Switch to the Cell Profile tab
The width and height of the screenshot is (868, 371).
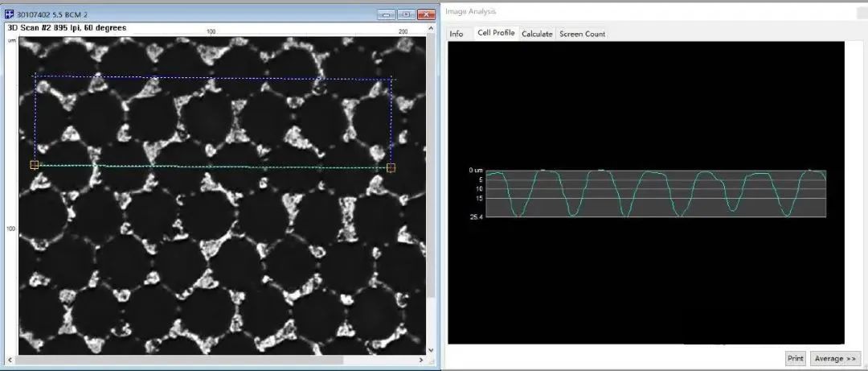[495, 33]
